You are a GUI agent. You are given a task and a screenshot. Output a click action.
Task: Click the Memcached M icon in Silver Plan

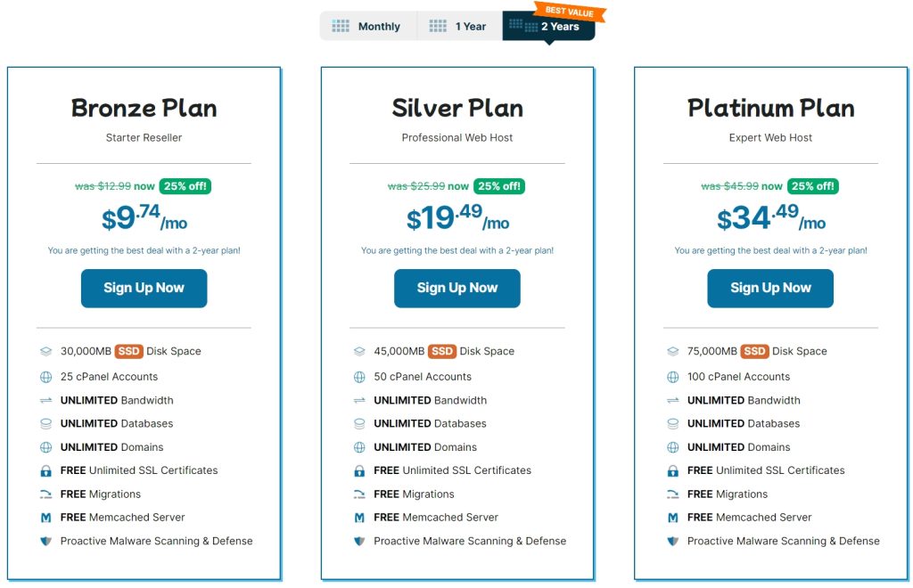359,518
